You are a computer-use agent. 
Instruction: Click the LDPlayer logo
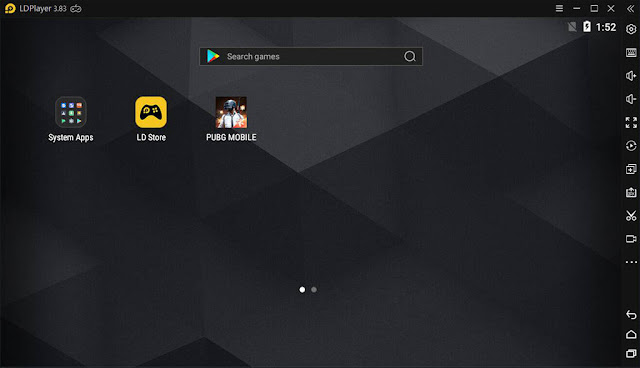[x=10, y=8]
